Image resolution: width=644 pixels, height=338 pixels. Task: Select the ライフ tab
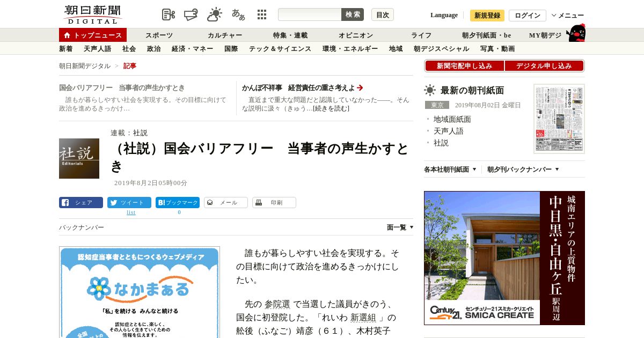pos(421,35)
